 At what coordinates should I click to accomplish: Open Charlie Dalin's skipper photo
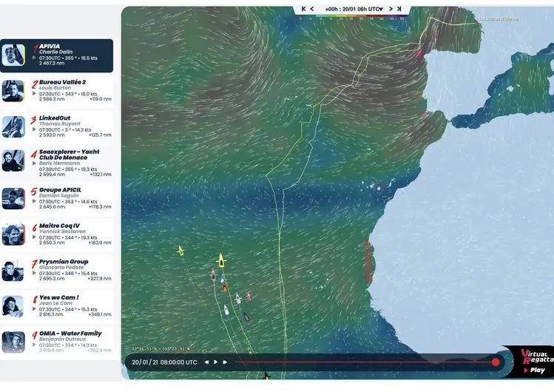click(x=13, y=55)
